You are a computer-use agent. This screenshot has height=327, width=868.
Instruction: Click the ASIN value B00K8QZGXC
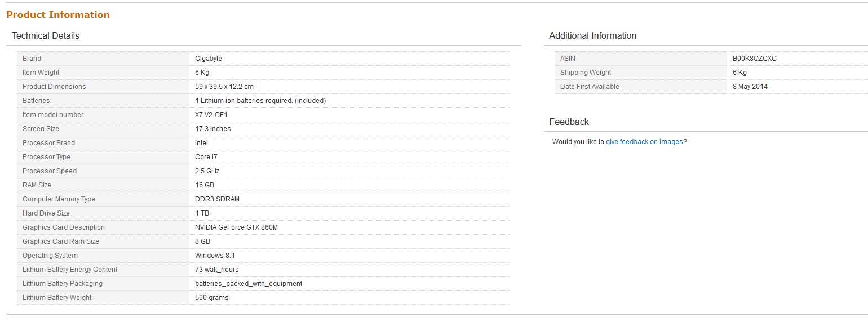point(754,59)
